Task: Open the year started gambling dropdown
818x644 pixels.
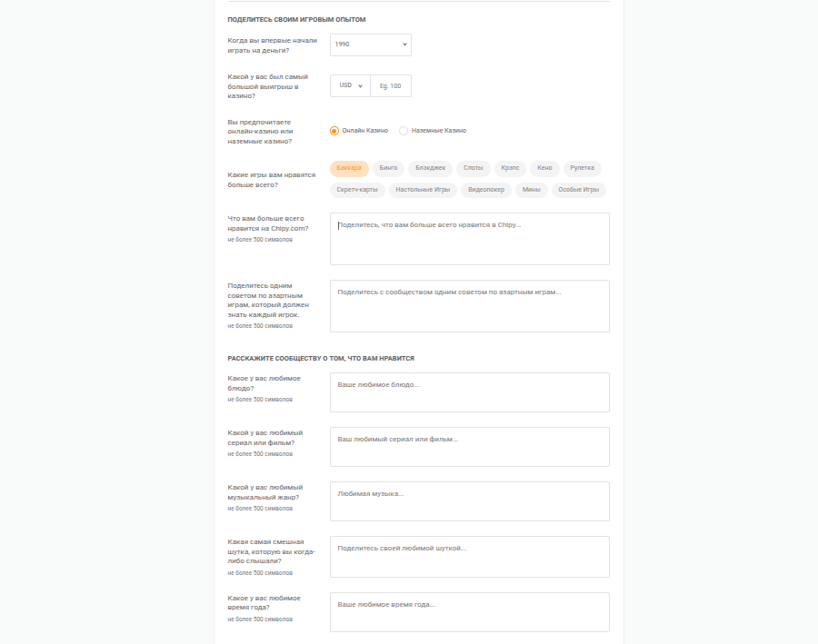Action: 371,45
